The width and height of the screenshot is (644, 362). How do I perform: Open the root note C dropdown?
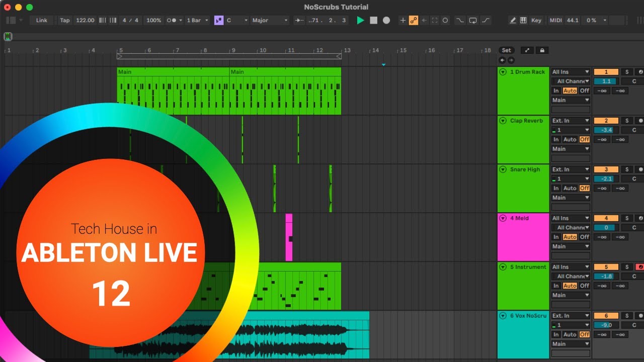[237, 20]
